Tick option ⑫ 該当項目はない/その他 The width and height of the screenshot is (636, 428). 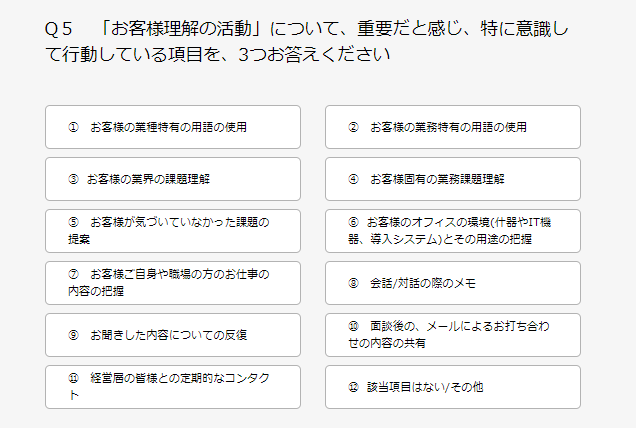(x=453, y=387)
